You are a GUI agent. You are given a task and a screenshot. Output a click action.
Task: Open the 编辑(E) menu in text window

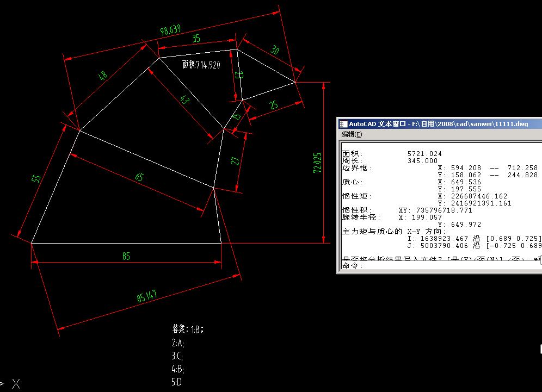(x=352, y=134)
